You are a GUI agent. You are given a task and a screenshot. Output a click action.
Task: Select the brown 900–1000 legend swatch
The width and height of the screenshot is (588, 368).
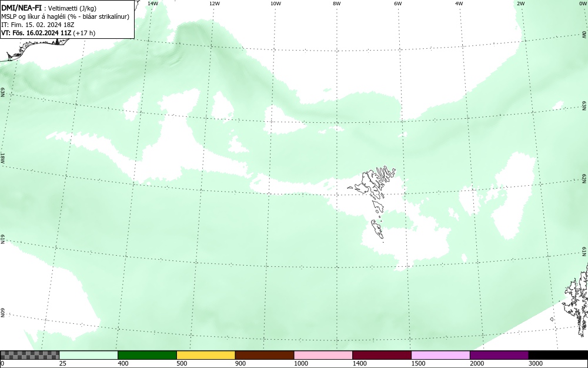pyautogui.click(x=265, y=355)
